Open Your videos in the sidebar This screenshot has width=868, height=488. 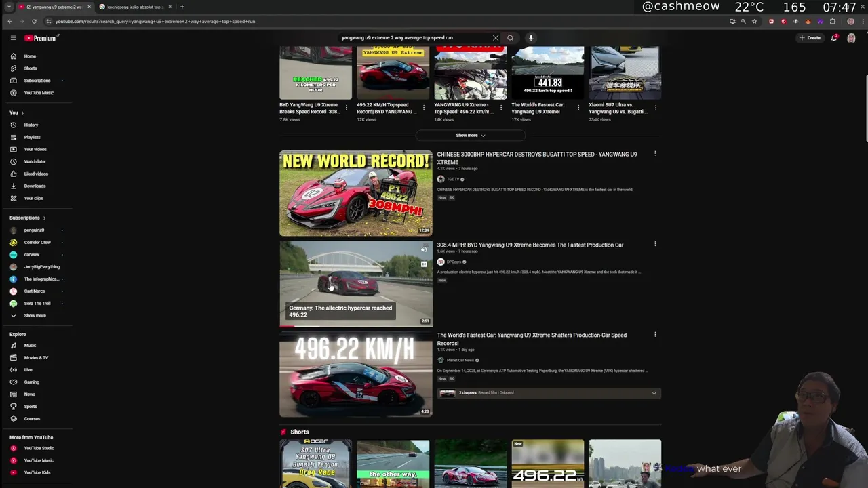(36, 149)
